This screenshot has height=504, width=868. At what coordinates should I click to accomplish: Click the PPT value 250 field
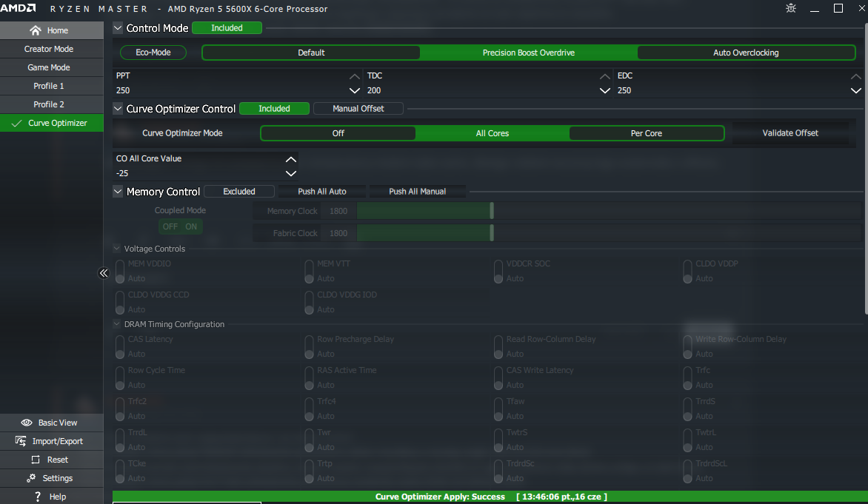pos(231,90)
